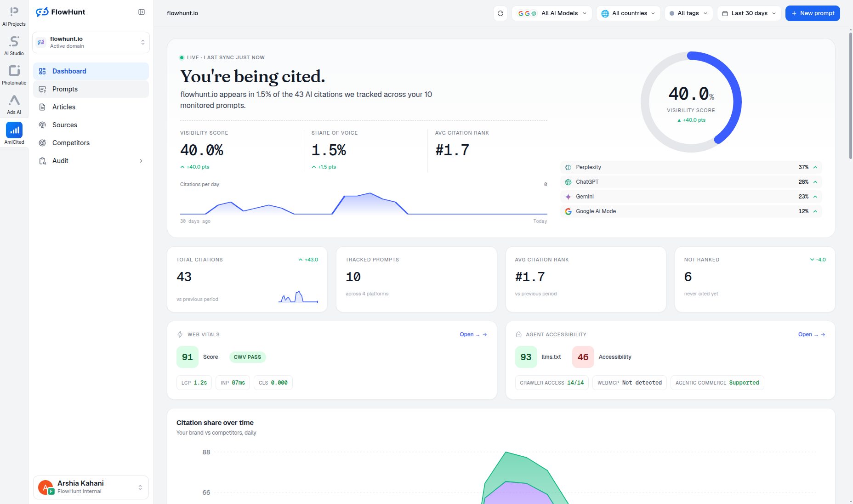Click the Citations per day chart
The width and height of the screenshot is (853, 504).
point(364,204)
